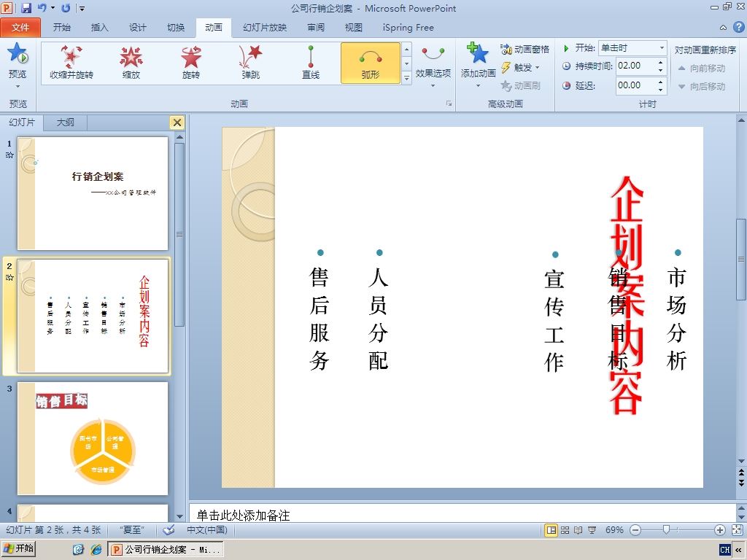Select the Arc (弧形) motion path
Screen dimensions: 747x560
(x=371, y=63)
